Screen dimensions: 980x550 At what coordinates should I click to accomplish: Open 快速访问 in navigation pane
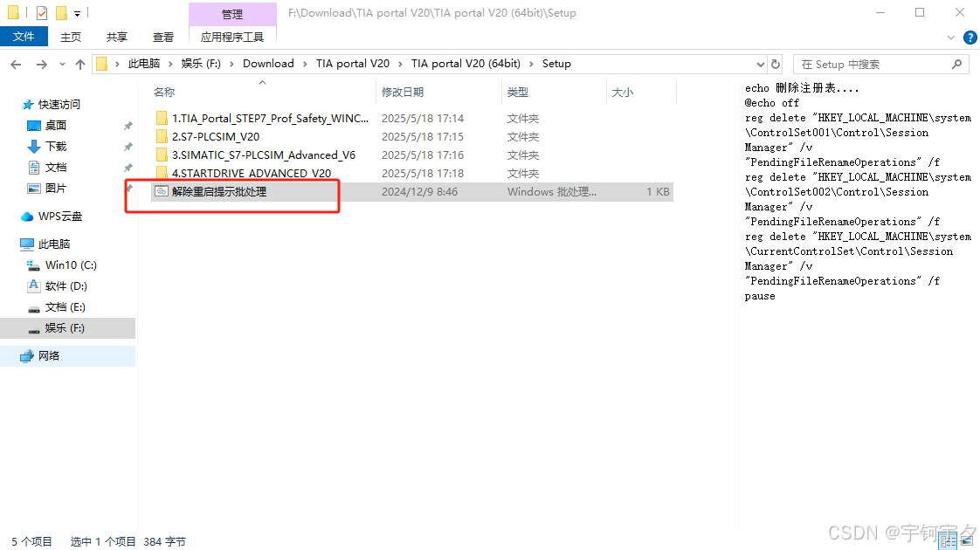(x=59, y=105)
